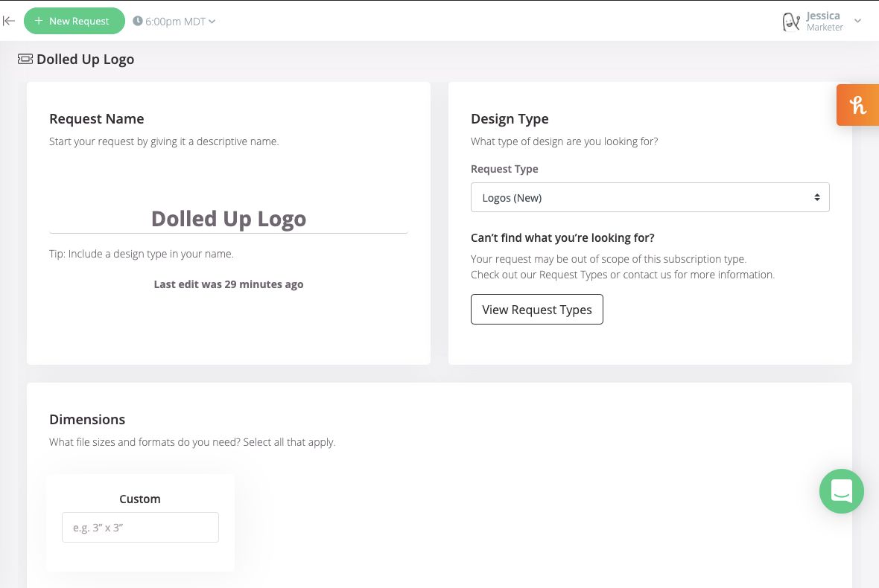Click Jessica's avatar illustration
The width and height of the screenshot is (879, 588).
tap(791, 21)
